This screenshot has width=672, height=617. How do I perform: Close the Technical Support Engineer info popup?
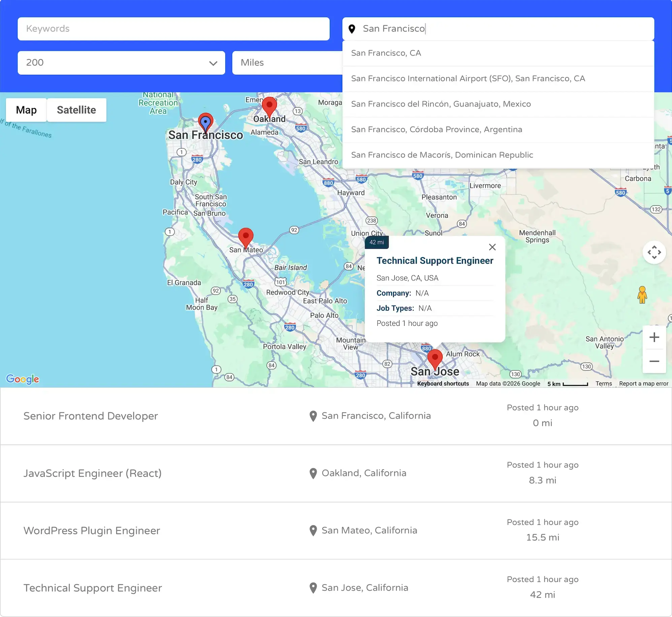pos(492,247)
